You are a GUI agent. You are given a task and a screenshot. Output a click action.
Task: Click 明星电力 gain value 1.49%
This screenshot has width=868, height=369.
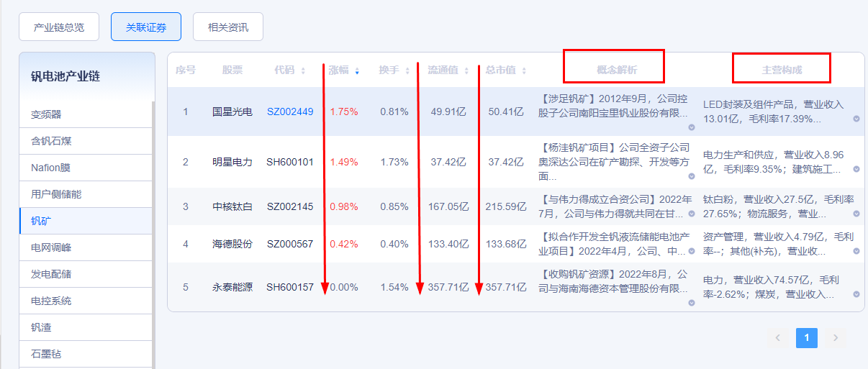344,162
